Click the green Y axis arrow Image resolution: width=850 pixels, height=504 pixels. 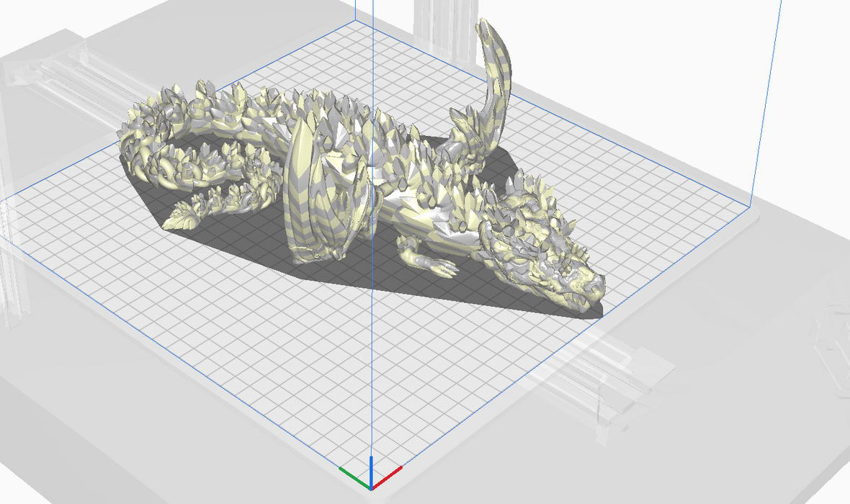click(352, 474)
